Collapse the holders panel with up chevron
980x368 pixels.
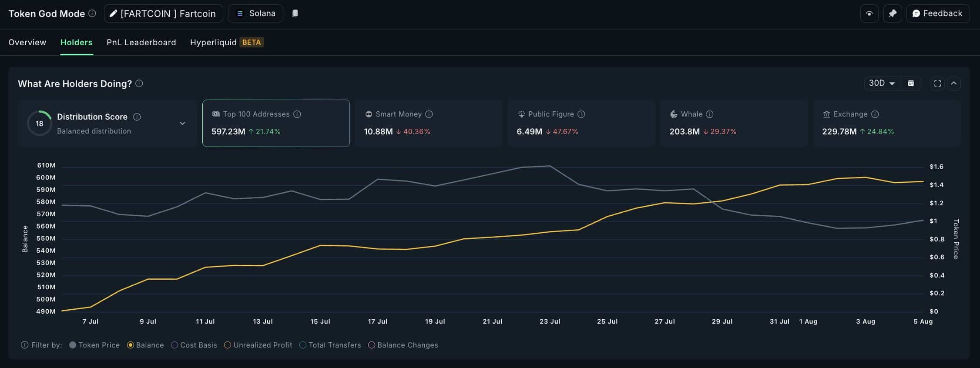pos(953,84)
